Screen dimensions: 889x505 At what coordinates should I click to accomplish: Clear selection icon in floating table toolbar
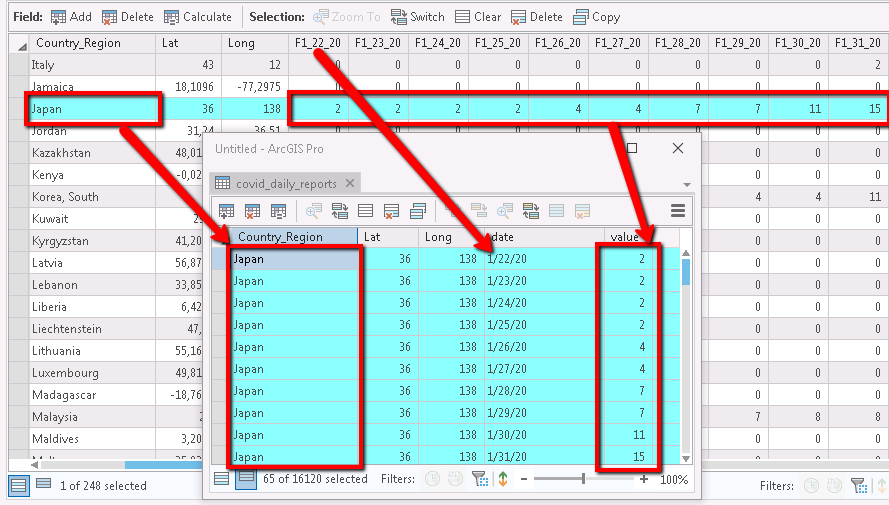pos(366,211)
